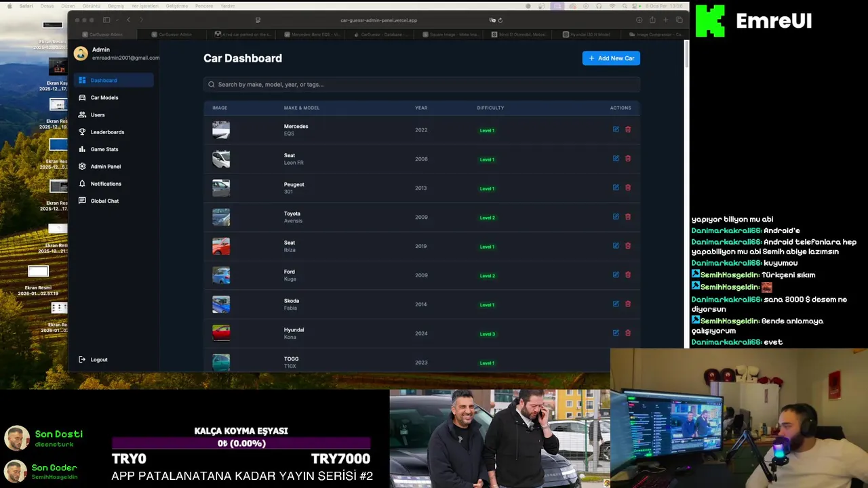The image size is (868, 488).
Task: Open the Safari share menu
Action: point(652,20)
